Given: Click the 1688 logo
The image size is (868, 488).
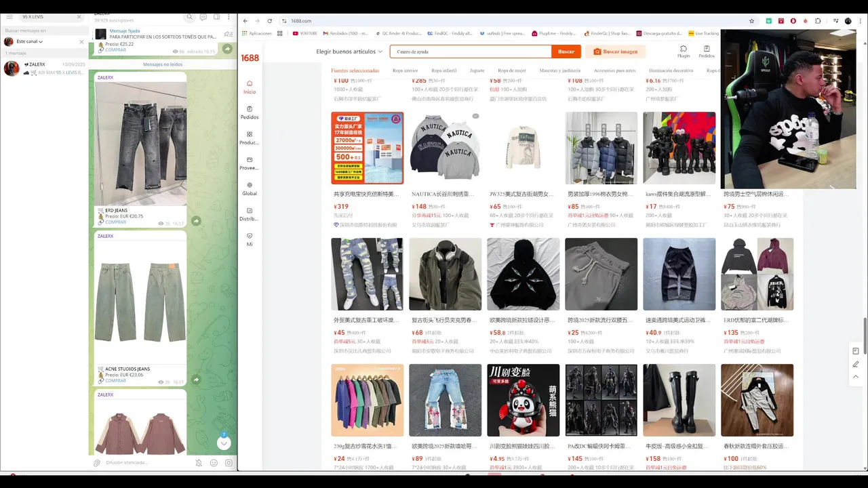Looking at the screenshot, I should click(250, 58).
